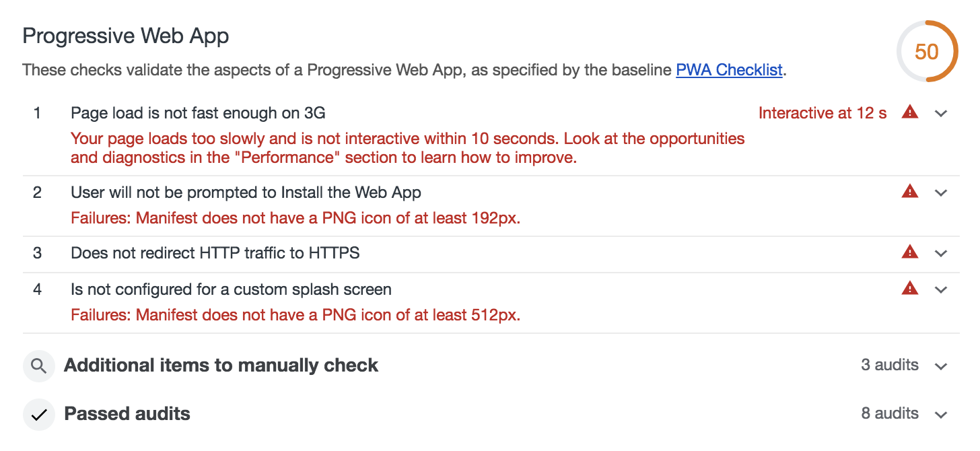Image resolution: width=980 pixels, height=451 pixels.
Task: Click the red 'Interactive at 12 s' indicator
Action: (823, 112)
